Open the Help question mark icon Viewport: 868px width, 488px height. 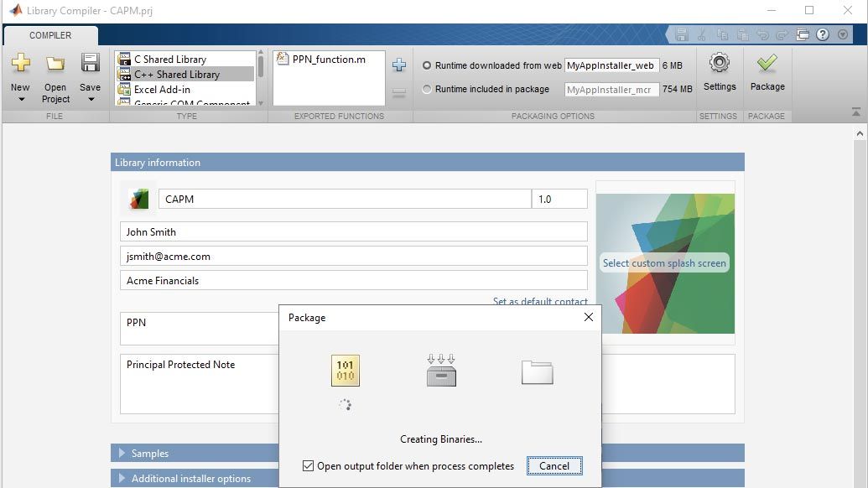click(x=823, y=34)
